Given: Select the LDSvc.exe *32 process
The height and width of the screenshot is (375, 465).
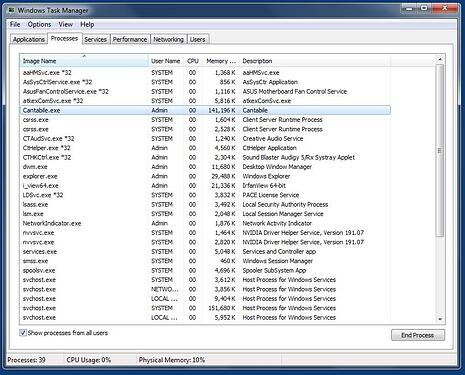Looking at the screenshot, I should point(205,195).
